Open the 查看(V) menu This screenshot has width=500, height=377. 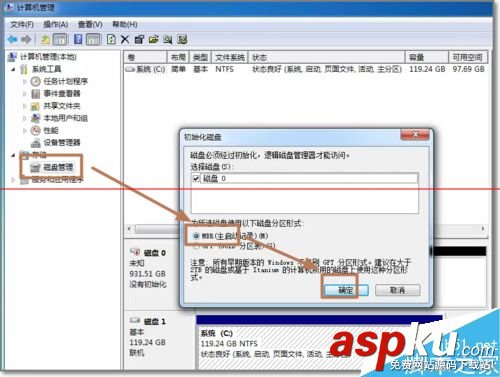coord(90,24)
